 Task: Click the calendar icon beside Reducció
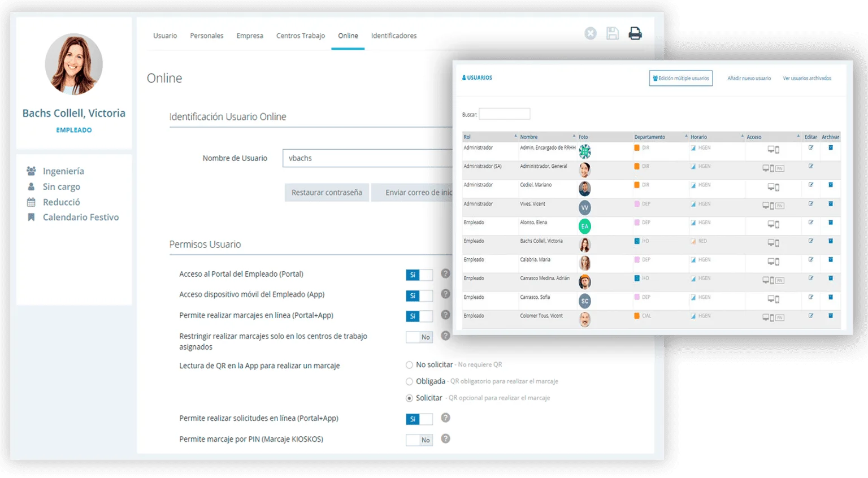(31, 202)
